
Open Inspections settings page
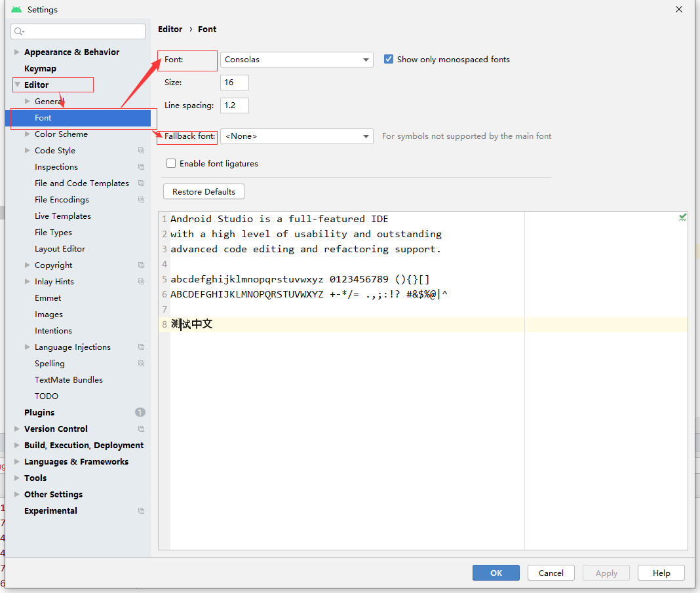coord(56,167)
